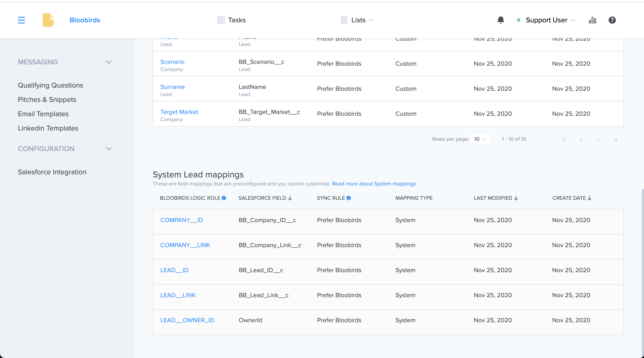The image size is (644, 358).
Task: Sort by Create Date arrow
Action: coord(589,198)
